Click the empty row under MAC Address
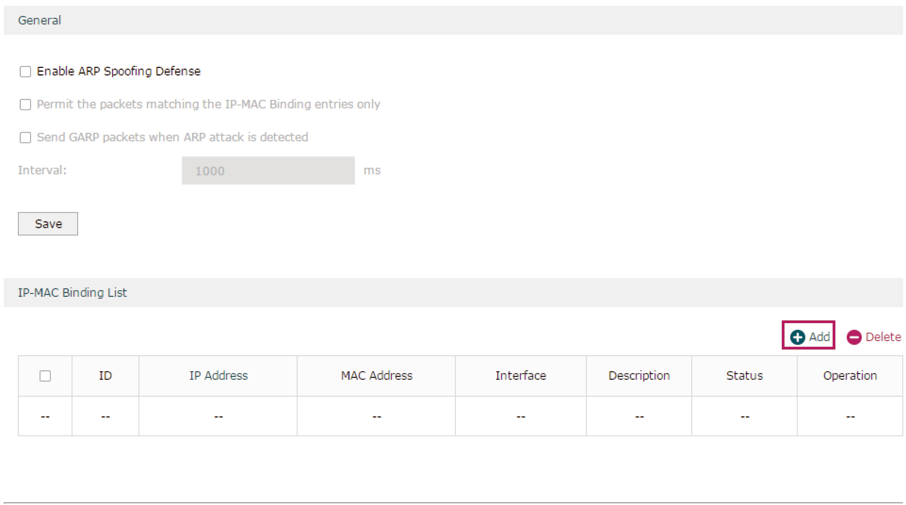Screen dimensions: 906x505 [x=377, y=416]
